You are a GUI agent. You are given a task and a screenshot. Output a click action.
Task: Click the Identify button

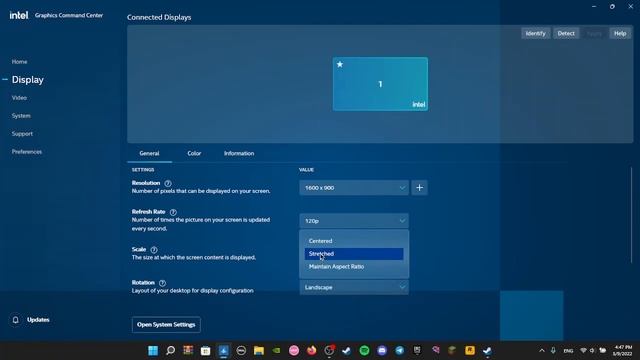[536, 33]
